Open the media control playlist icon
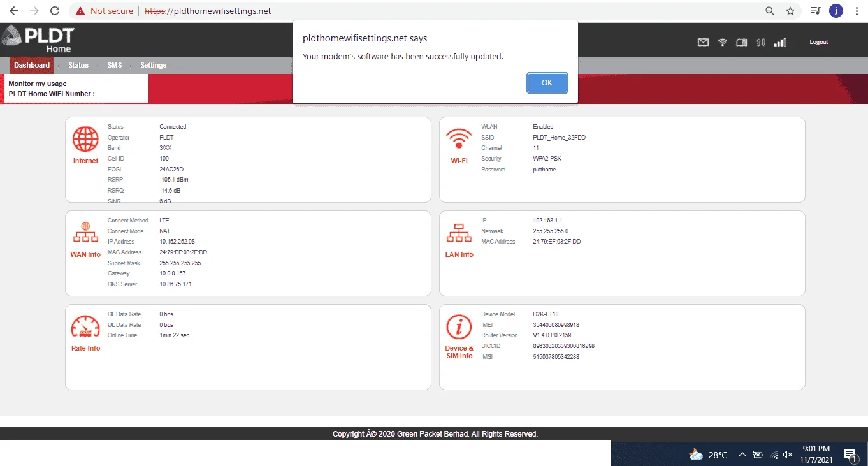 click(814, 11)
